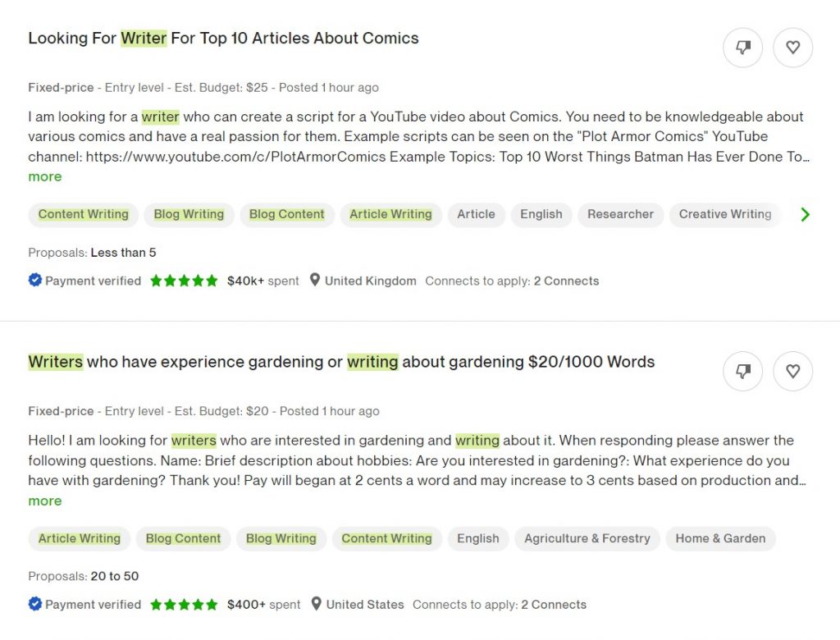Select the Researcher skill tag
The height and width of the screenshot is (640, 840).
click(x=620, y=214)
